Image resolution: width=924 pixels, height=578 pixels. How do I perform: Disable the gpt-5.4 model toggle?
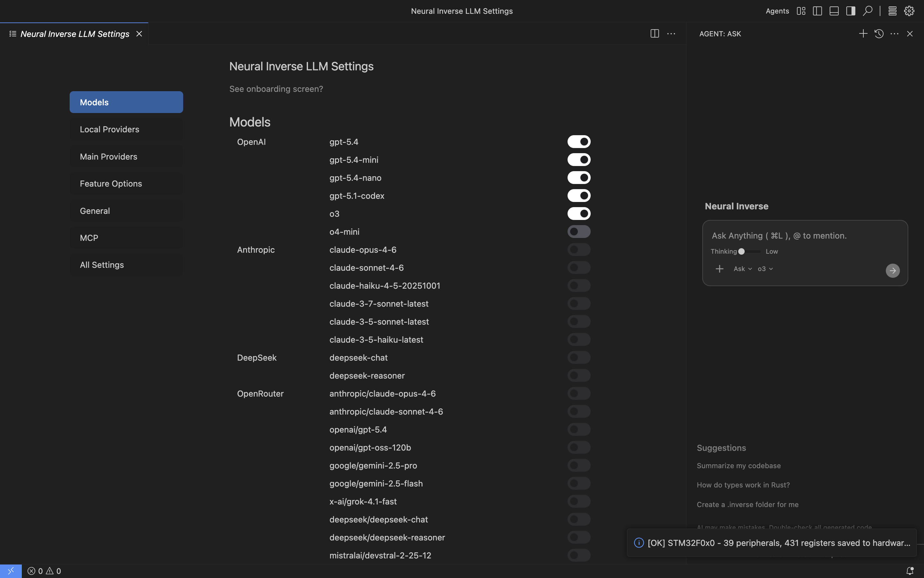pyautogui.click(x=579, y=142)
